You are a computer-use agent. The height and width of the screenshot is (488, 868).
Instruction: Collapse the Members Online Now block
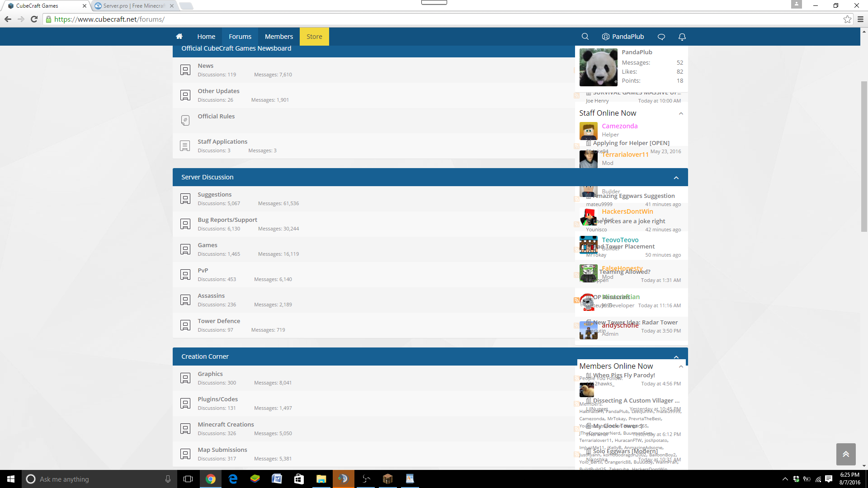[681, 366]
